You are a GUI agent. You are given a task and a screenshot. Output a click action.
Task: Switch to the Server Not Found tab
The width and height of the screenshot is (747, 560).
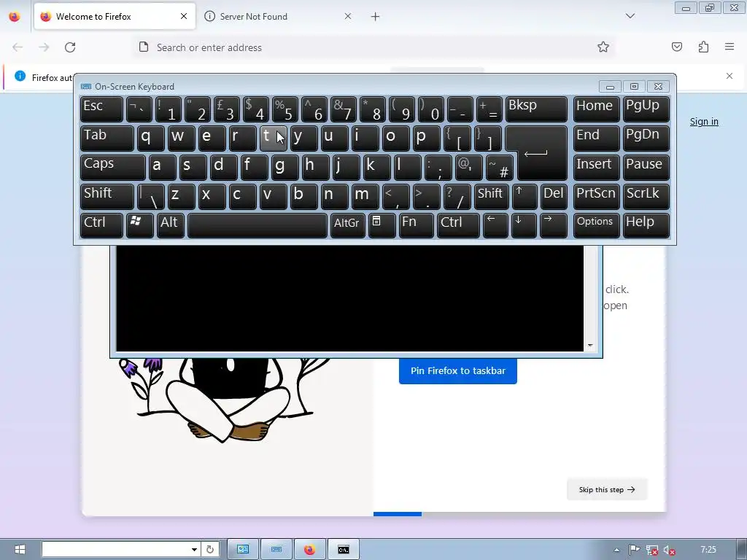278,17
